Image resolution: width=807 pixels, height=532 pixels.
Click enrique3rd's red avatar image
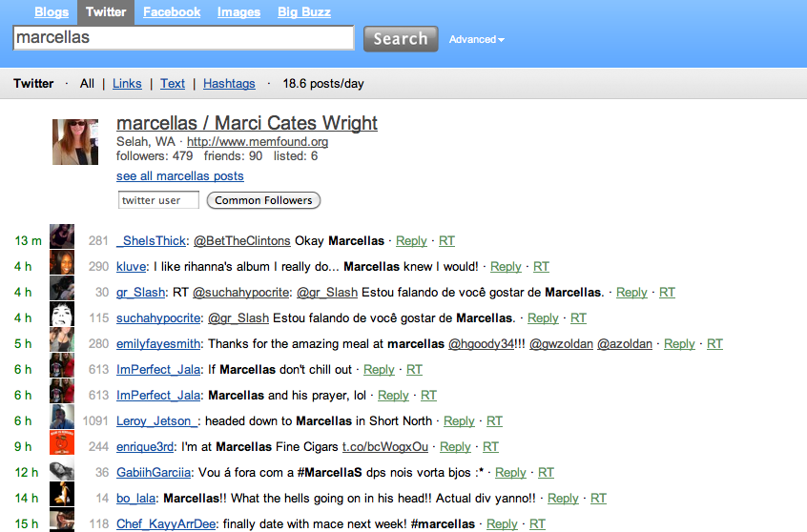(62, 446)
